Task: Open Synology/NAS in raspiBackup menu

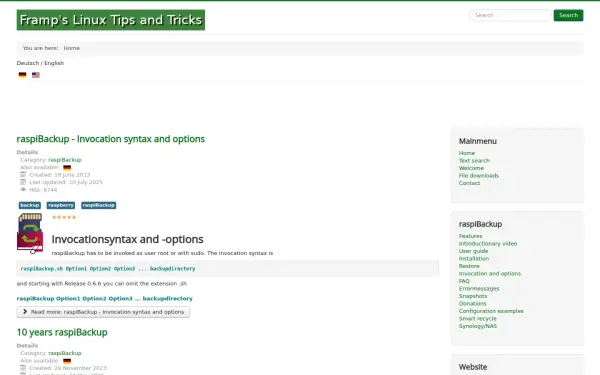Action: click(478, 326)
